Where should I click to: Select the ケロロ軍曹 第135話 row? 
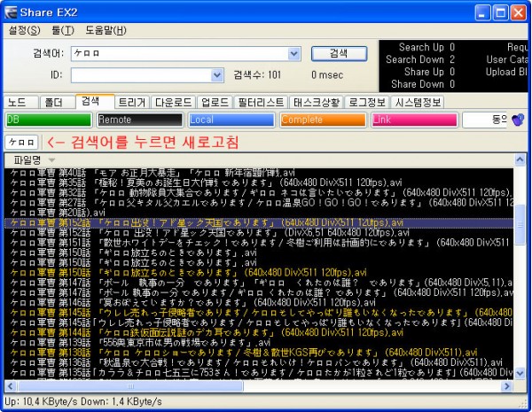click(259, 372)
